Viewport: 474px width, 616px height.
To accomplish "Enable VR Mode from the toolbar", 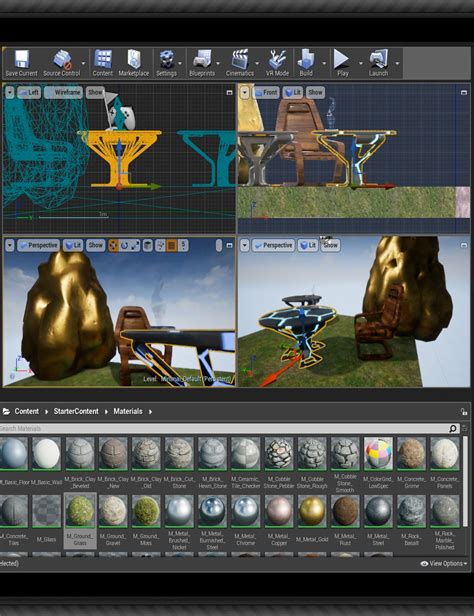I will coord(277,63).
